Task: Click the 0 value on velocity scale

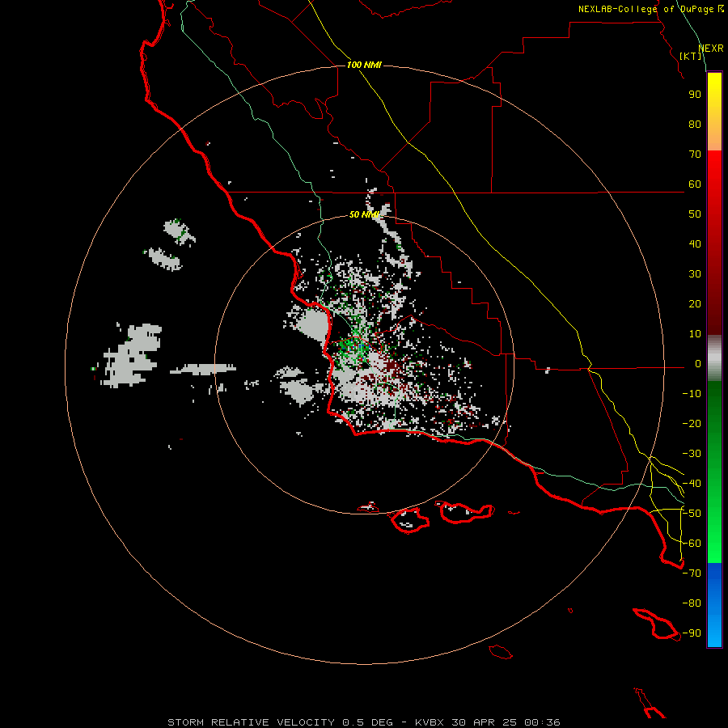Action: tap(698, 364)
